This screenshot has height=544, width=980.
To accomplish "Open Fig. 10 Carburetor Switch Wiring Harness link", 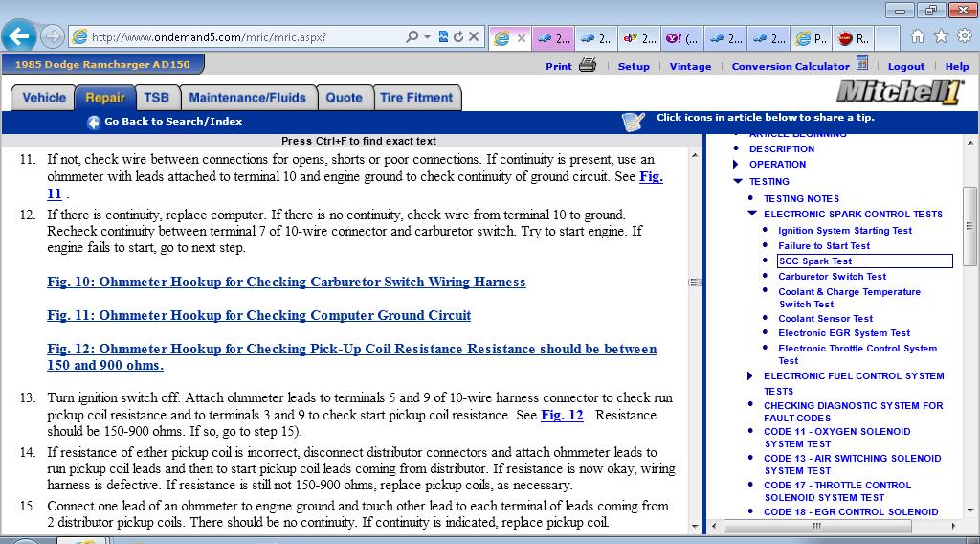I will (286, 282).
